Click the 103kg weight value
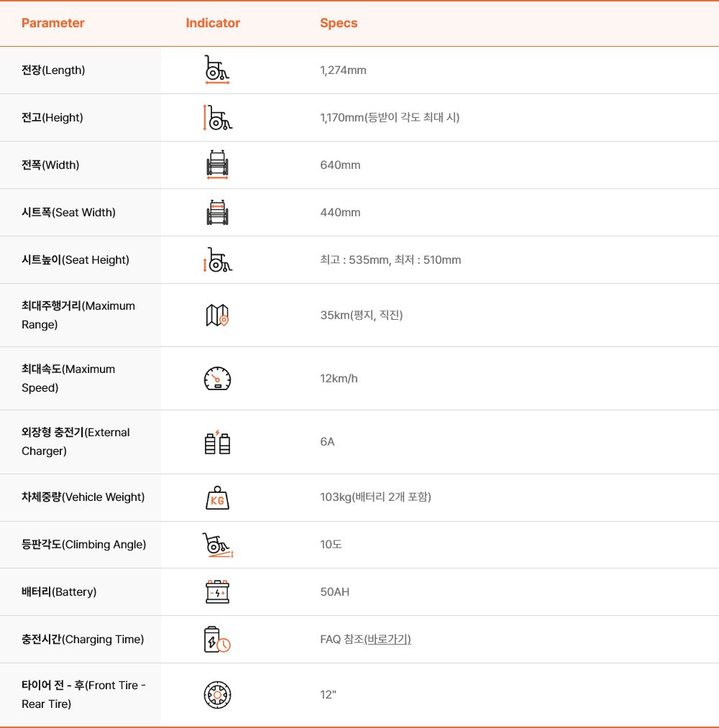The width and height of the screenshot is (719, 728). 375,497
